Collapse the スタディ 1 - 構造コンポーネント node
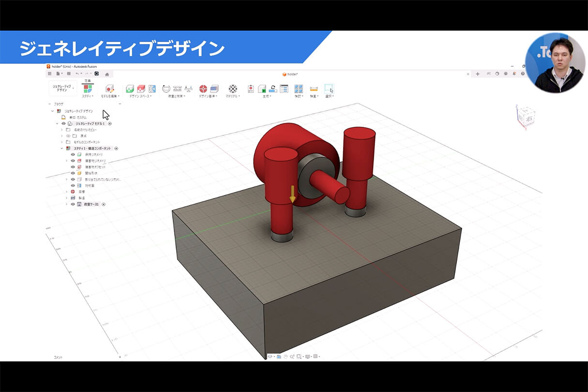The width and height of the screenshot is (588, 392). pos(61,149)
